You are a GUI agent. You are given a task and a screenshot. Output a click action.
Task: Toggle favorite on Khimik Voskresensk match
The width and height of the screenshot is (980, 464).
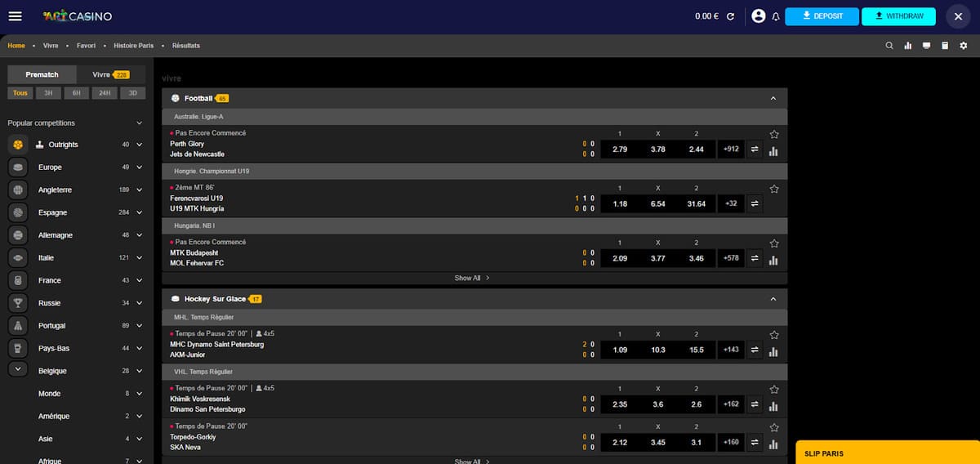tap(773, 390)
